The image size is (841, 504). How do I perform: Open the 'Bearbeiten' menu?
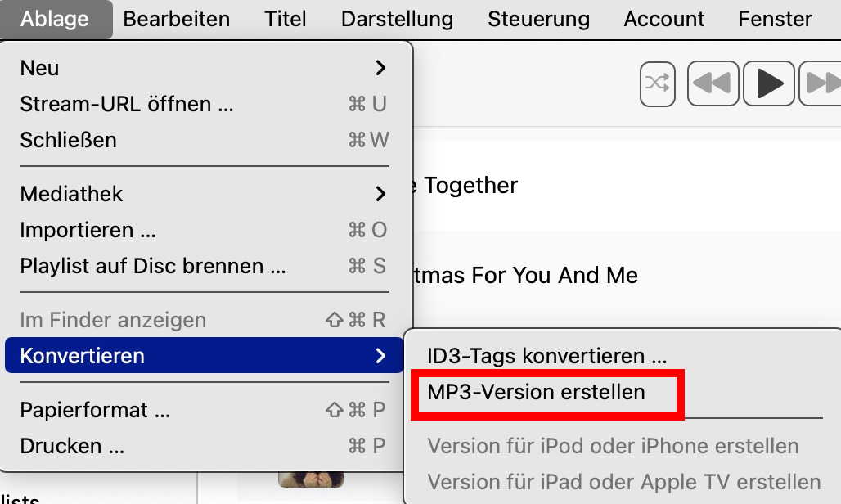[x=176, y=19]
